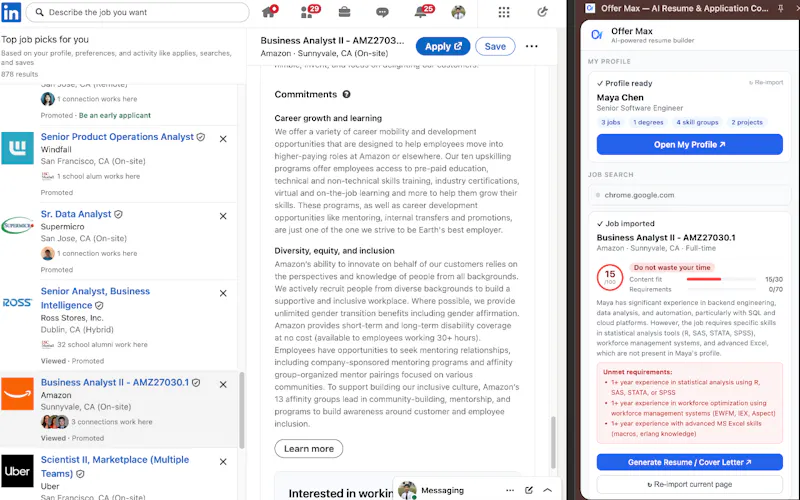800x500 pixels.
Task: Open Sr. Data Analyst job listing
Action: [x=76, y=214]
